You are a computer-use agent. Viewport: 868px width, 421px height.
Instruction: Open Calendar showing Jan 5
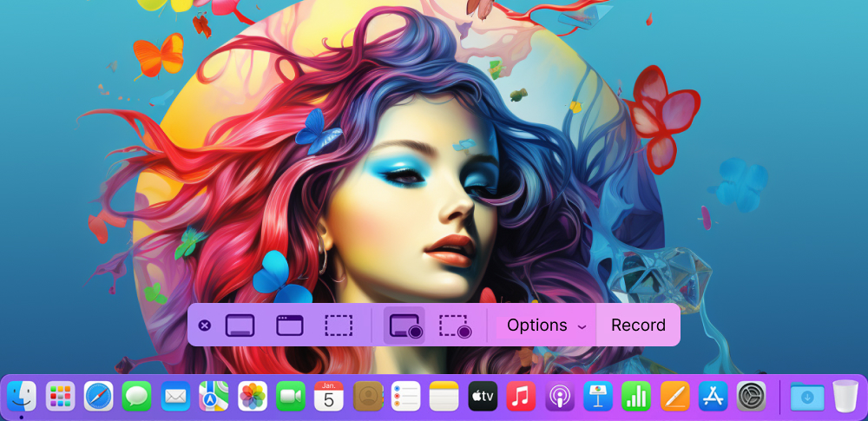point(329,396)
